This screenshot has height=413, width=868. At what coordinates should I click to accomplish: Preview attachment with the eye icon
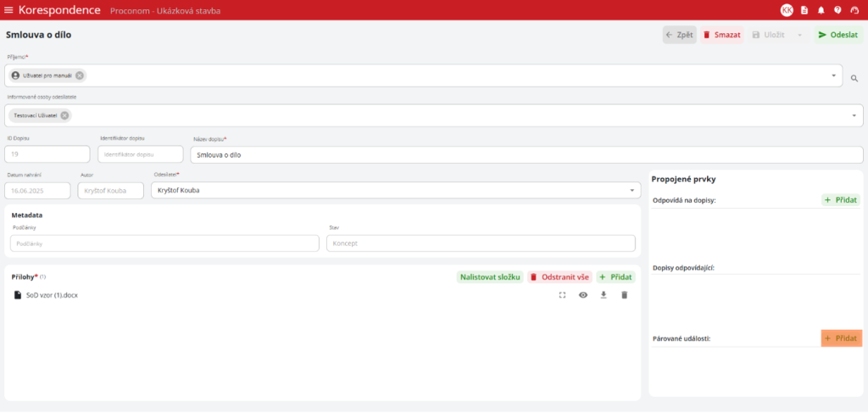tap(583, 295)
